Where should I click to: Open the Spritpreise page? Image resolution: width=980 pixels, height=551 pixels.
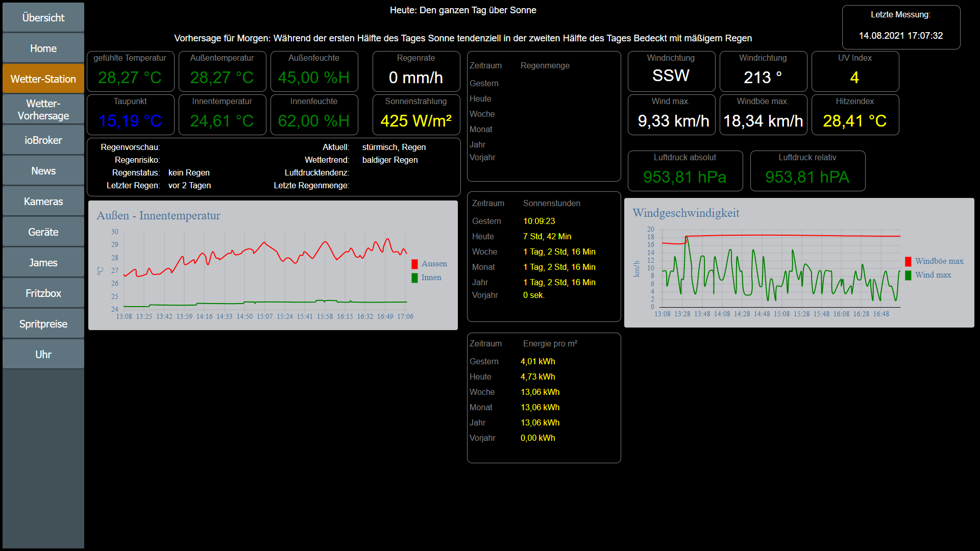coord(43,324)
